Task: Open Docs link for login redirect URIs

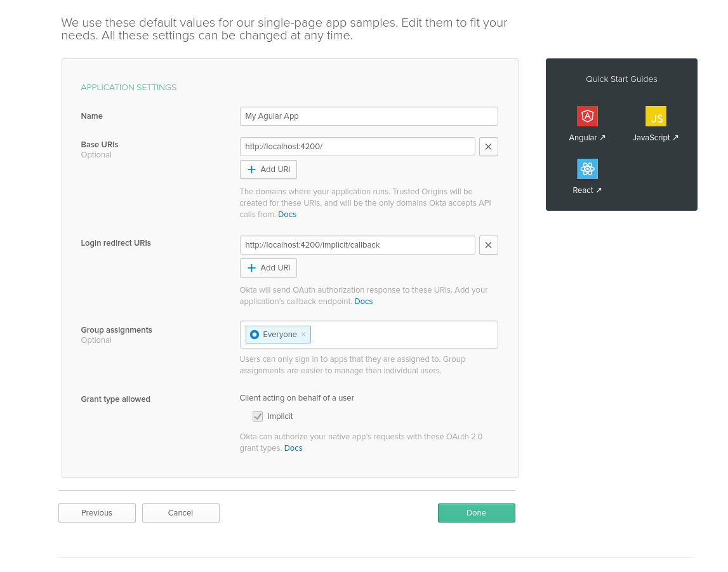Action: 364,302
